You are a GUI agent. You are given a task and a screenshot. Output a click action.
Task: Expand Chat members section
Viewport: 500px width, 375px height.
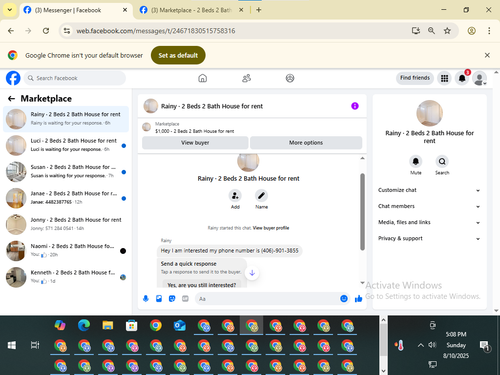coord(429,206)
